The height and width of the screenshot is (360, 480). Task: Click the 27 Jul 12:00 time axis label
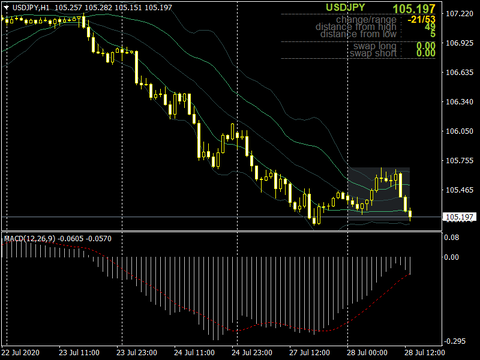click(x=310, y=353)
